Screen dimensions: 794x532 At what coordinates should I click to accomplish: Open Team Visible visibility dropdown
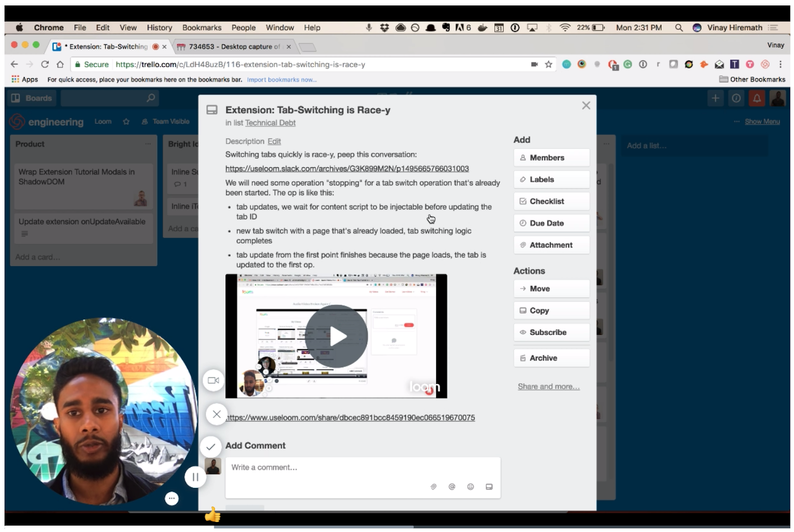click(166, 122)
